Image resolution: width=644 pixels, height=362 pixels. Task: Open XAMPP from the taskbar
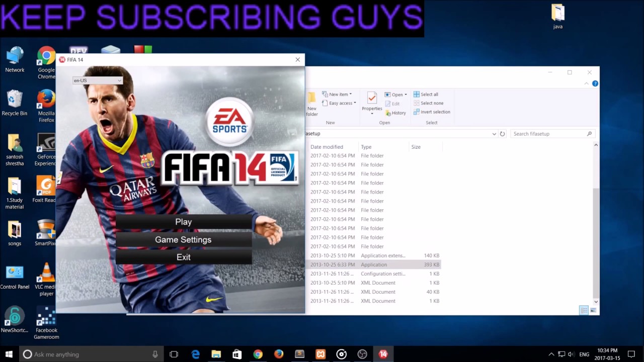[320, 354]
